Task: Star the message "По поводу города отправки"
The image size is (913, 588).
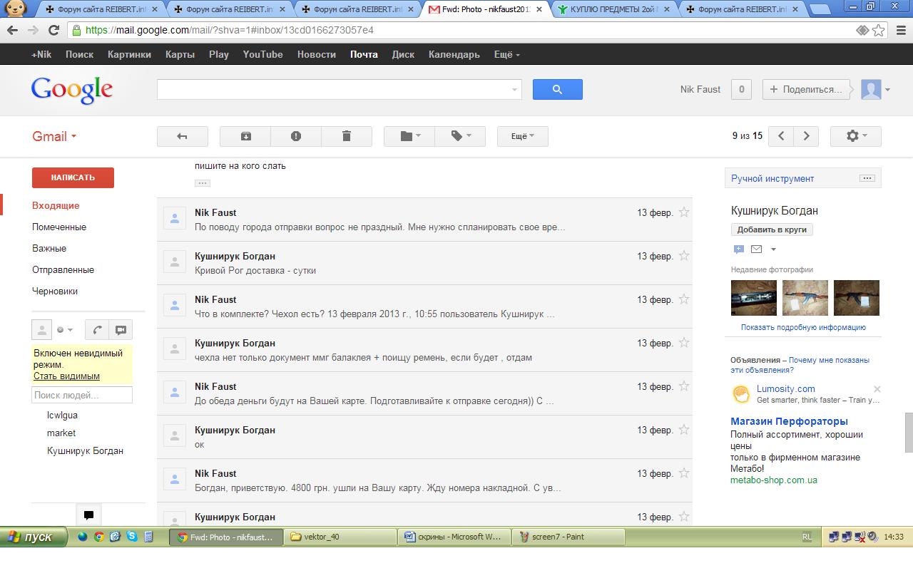Action: (x=684, y=212)
